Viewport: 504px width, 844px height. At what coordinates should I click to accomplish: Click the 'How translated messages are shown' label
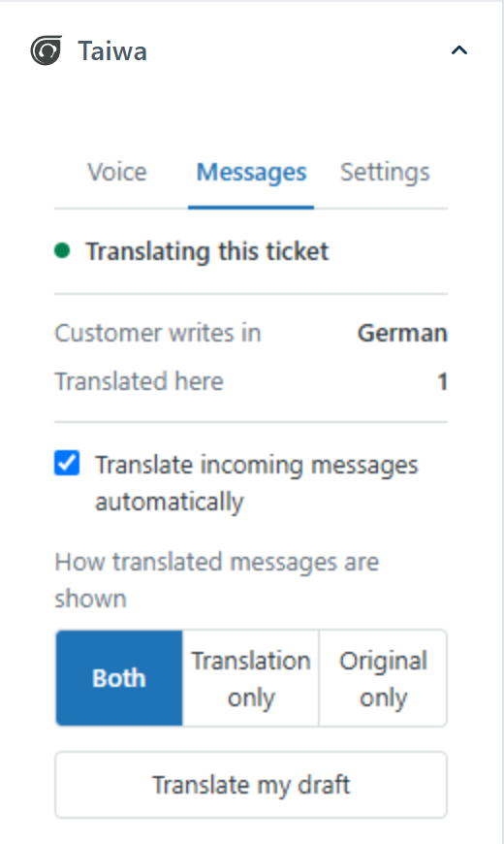217,580
